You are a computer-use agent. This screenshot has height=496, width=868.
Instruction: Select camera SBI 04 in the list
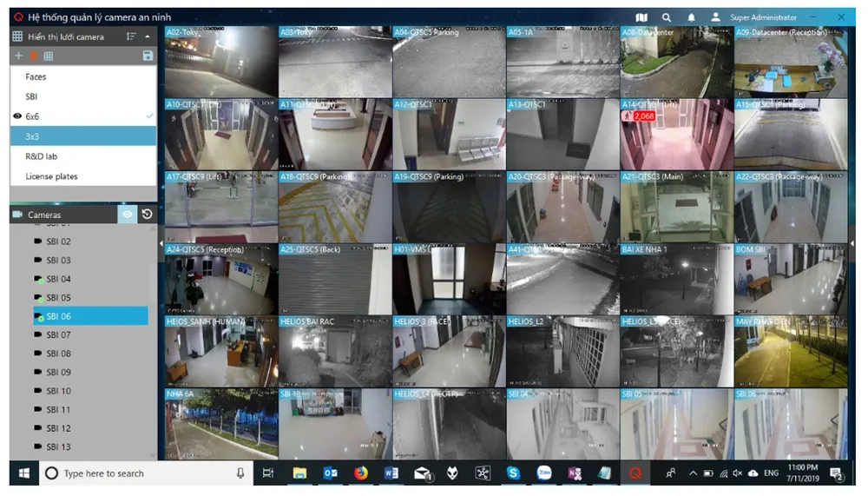pos(90,280)
